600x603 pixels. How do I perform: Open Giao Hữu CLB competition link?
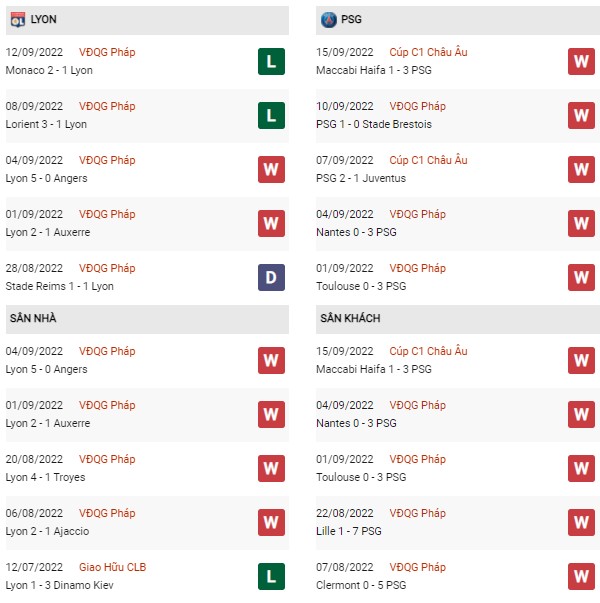point(112,567)
